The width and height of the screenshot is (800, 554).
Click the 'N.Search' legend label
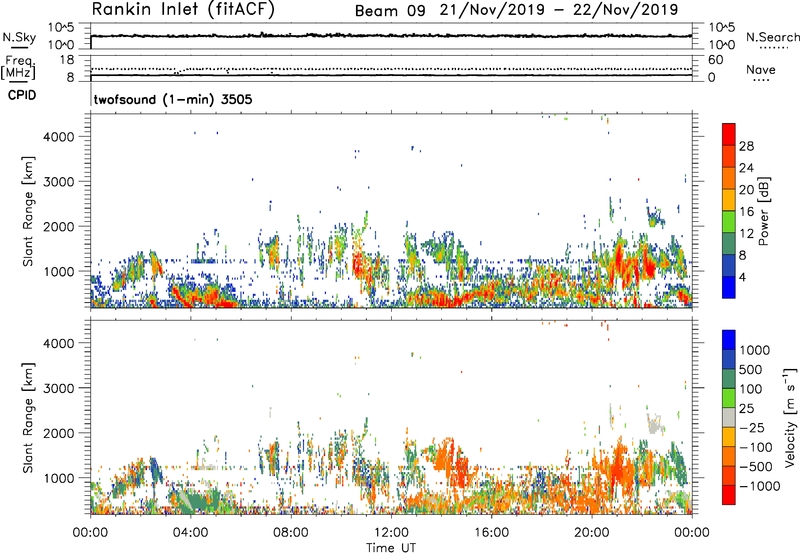pyautogui.click(x=772, y=37)
